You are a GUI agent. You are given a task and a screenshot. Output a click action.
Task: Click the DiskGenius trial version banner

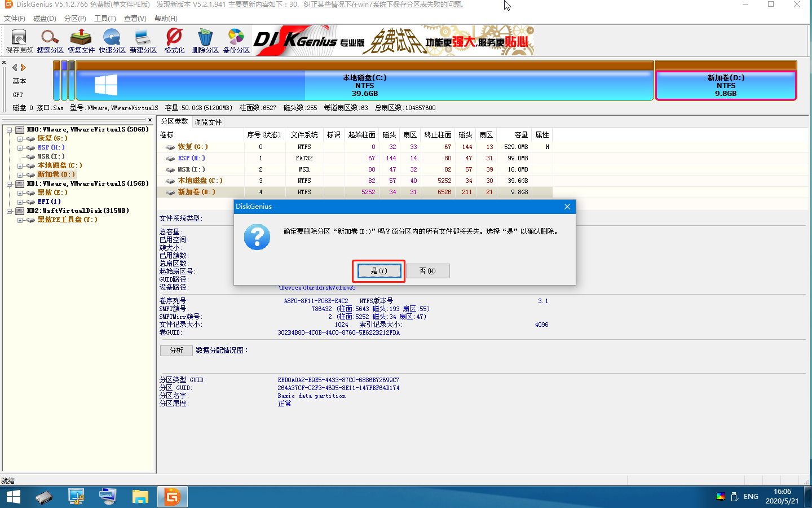tap(393, 41)
